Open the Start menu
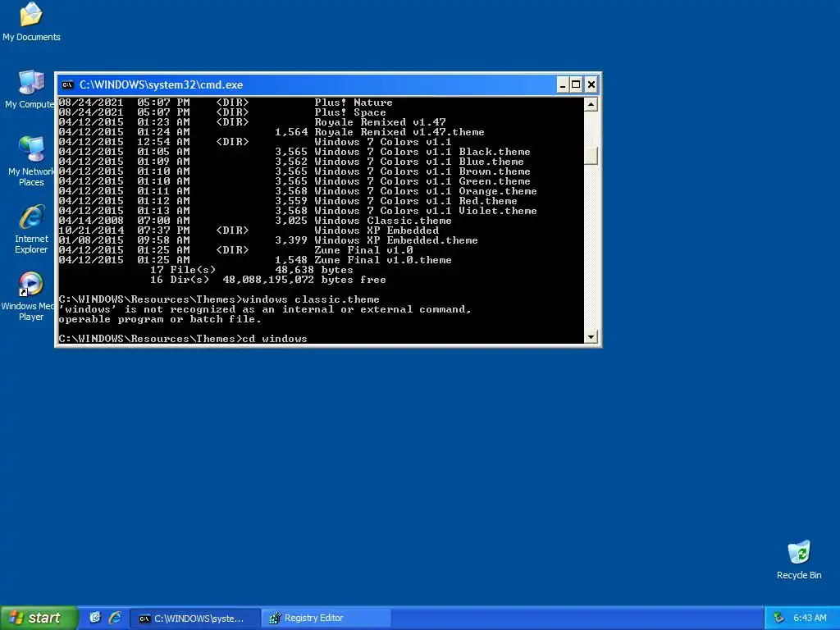This screenshot has width=840, height=630. click(39, 618)
